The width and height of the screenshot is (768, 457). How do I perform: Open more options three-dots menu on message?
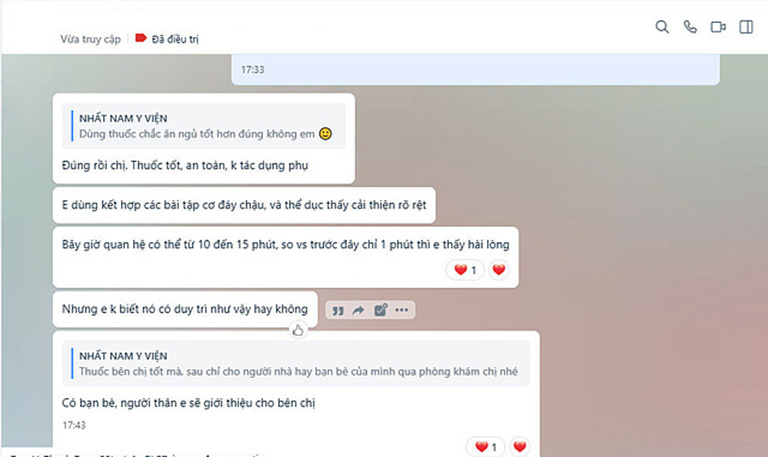402,310
